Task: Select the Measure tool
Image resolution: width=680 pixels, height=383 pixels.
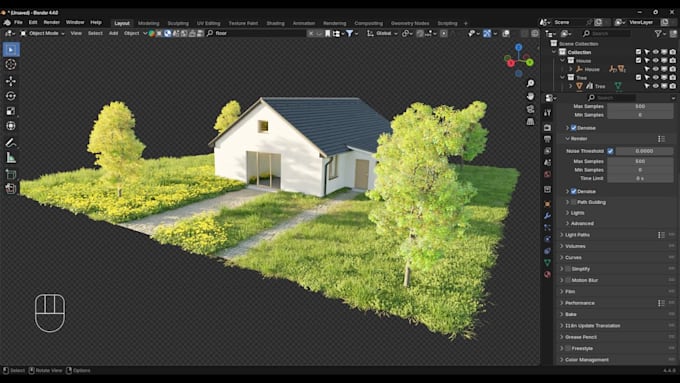Action: pos(11,157)
